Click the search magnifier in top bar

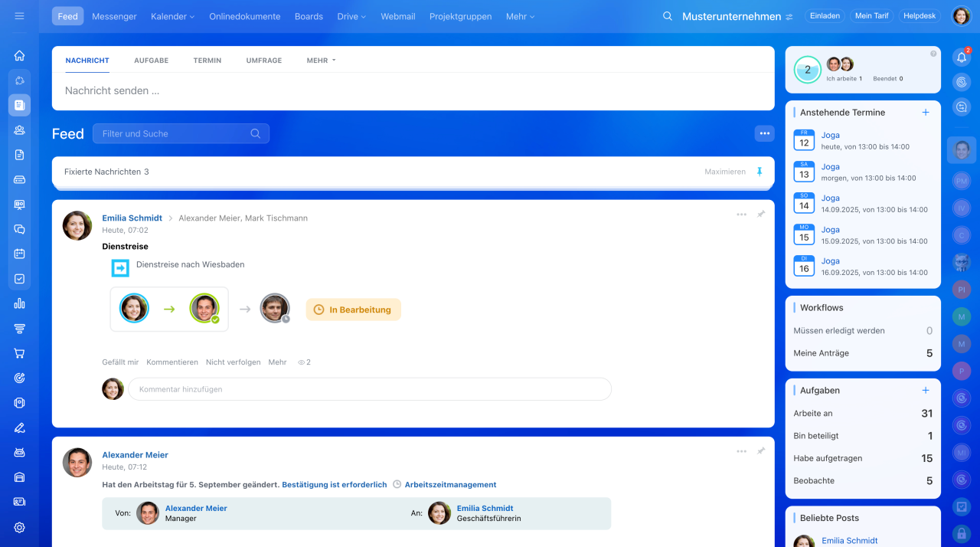coord(668,16)
